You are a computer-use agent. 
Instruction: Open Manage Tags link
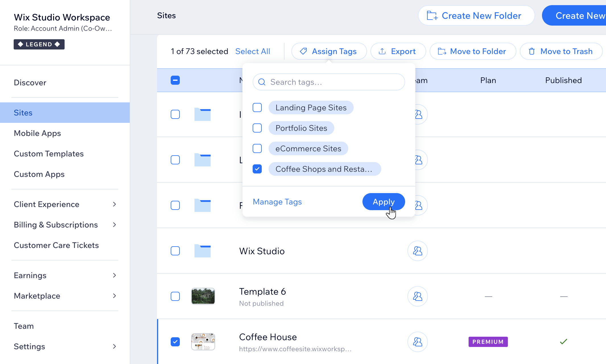tap(277, 202)
